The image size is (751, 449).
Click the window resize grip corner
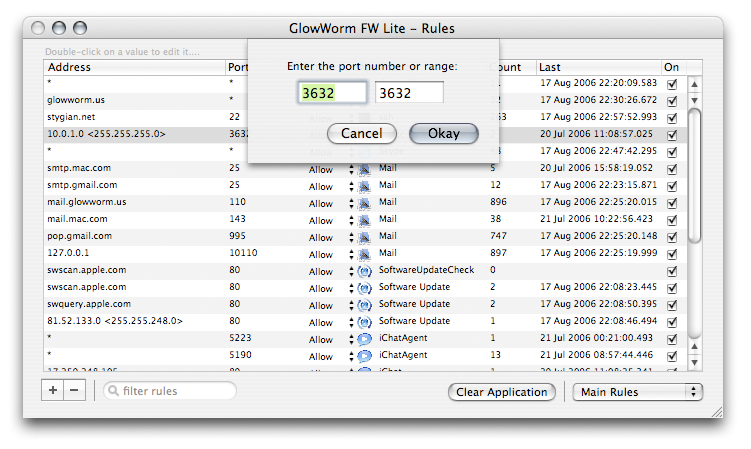pos(717,412)
